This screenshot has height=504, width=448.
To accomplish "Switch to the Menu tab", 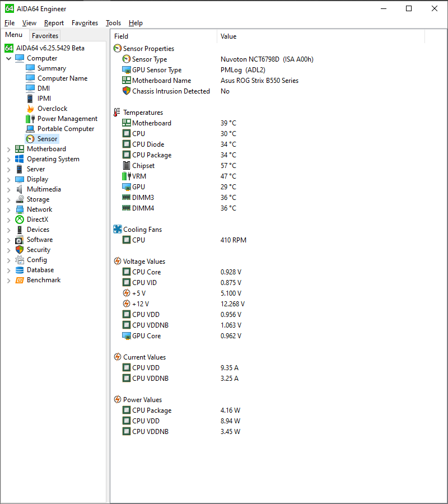I will pyautogui.click(x=14, y=35).
